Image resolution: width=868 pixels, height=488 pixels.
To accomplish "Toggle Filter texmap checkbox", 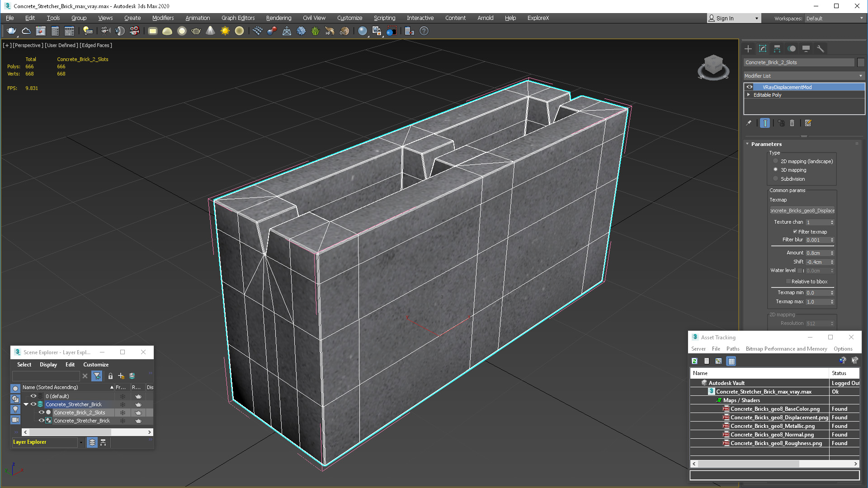I will [x=795, y=232].
